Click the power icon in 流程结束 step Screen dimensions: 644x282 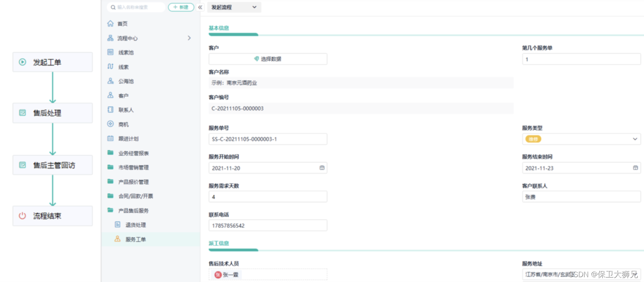click(23, 216)
